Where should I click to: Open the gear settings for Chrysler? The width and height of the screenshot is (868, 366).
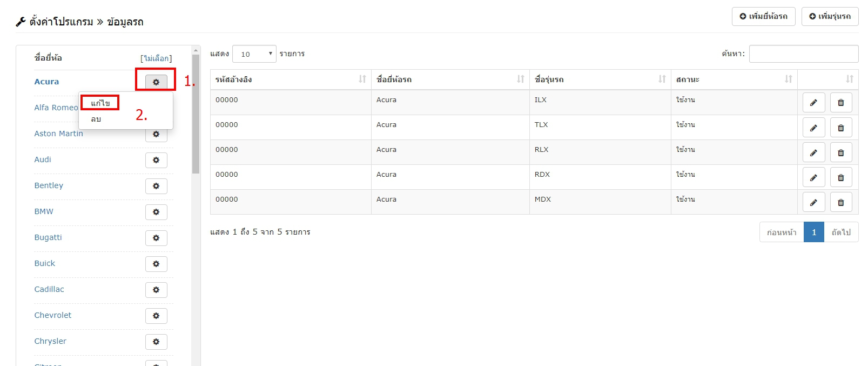pyautogui.click(x=156, y=342)
